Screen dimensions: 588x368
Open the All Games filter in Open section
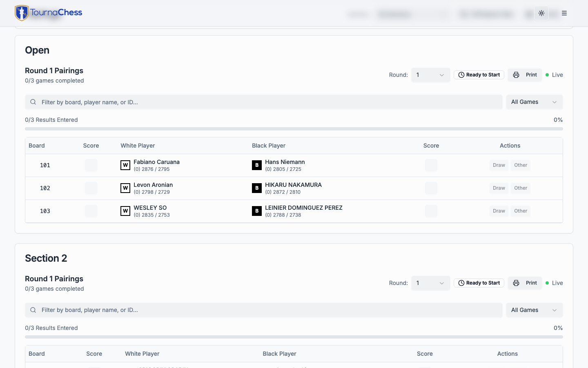(534, 102)
